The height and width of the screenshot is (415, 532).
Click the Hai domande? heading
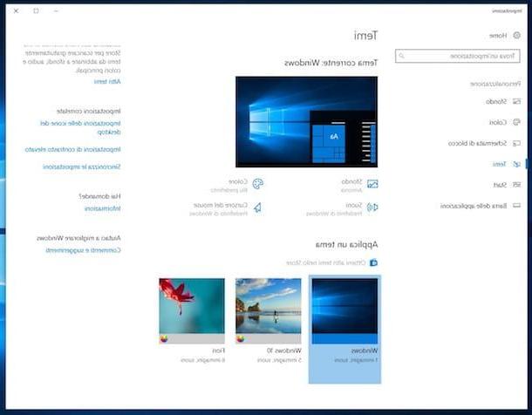(x=99, y=196)
